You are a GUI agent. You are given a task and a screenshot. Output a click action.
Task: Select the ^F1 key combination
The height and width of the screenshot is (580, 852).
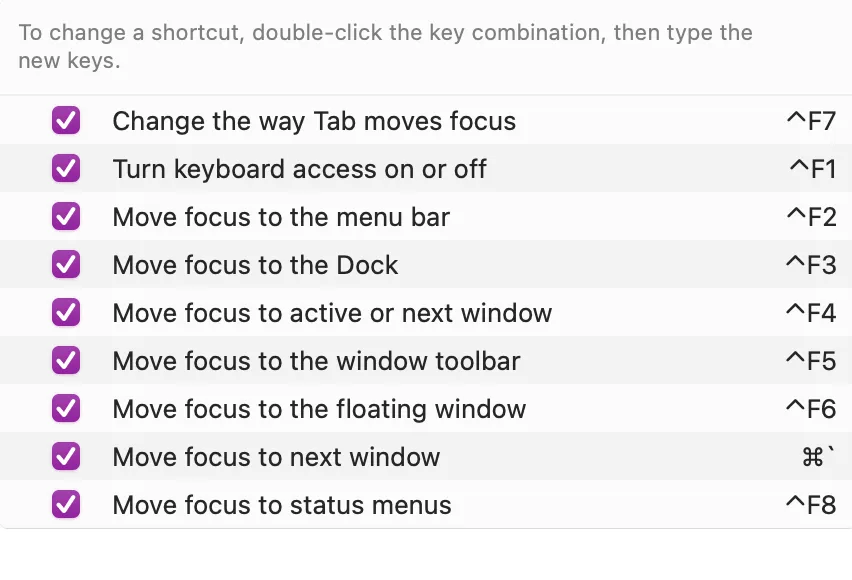coord(812,169)
